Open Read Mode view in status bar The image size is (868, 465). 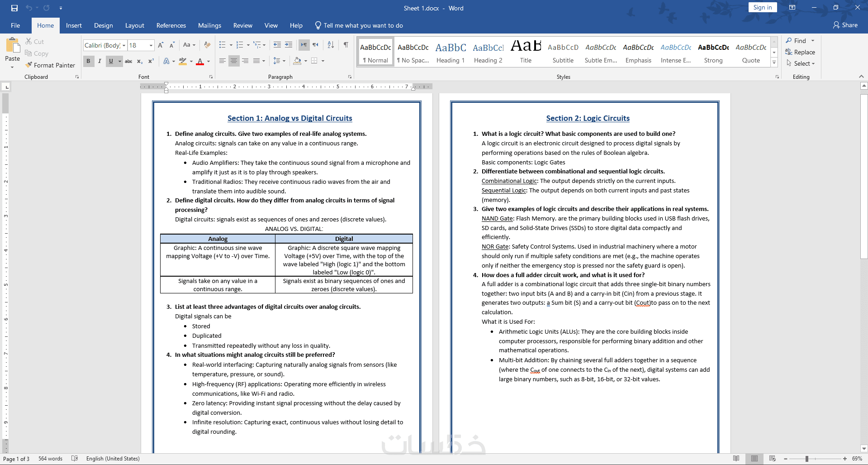pyautogui.click(x=736, y=459)
